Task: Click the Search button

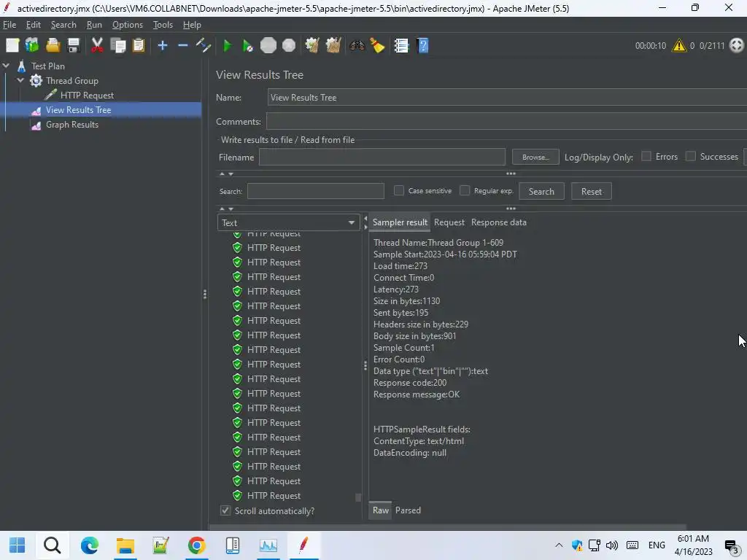Action: (x=541, y=192)
